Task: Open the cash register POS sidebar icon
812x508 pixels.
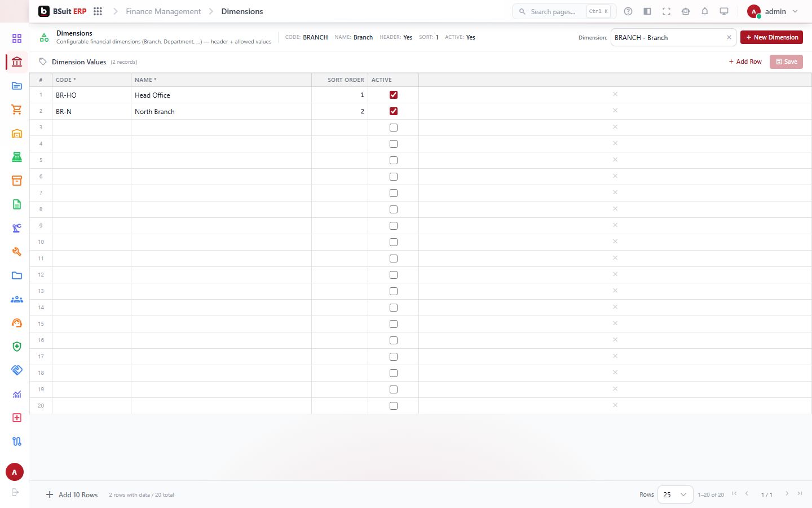Action: point(17,157)
